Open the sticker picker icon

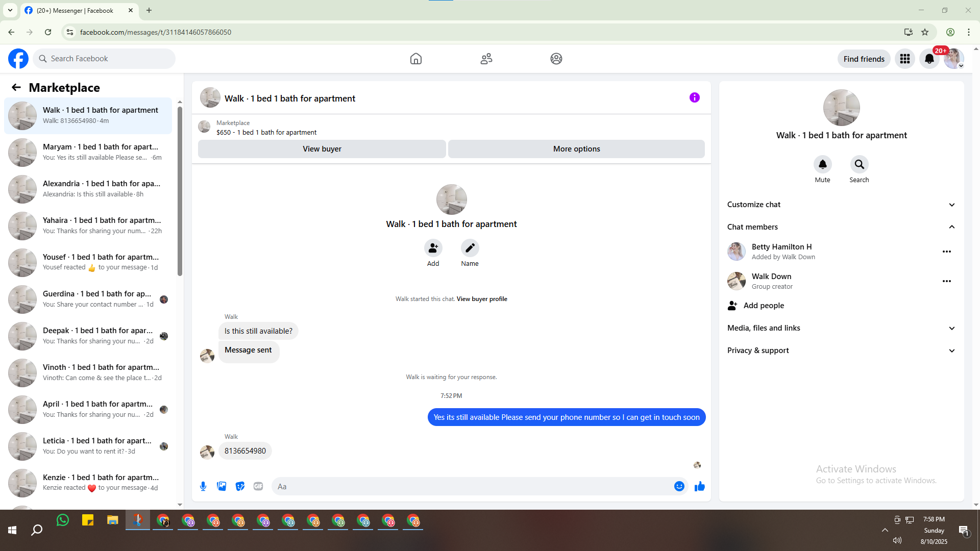tap(240, 486)
